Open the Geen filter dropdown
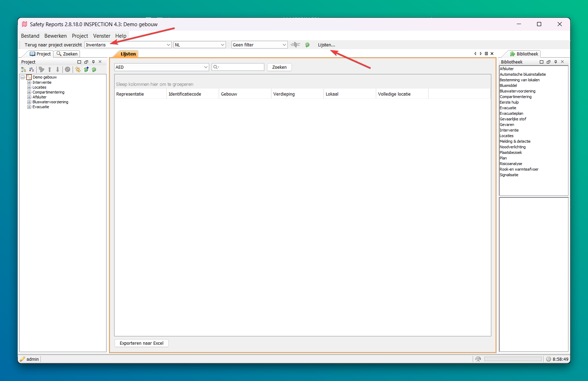The width and height of the screenshot is (588, 381). (x=284, y=45)
